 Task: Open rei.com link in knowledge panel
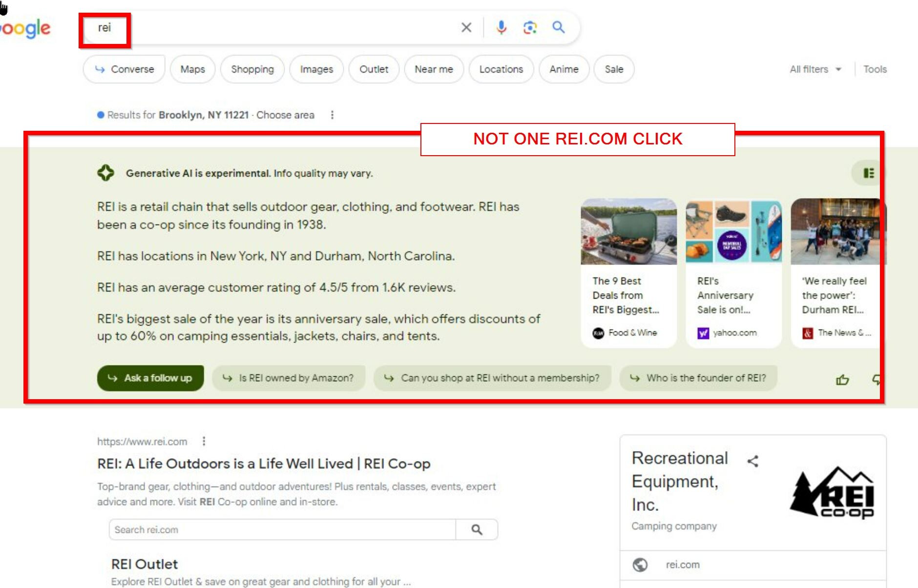click(x=683, y=565)
